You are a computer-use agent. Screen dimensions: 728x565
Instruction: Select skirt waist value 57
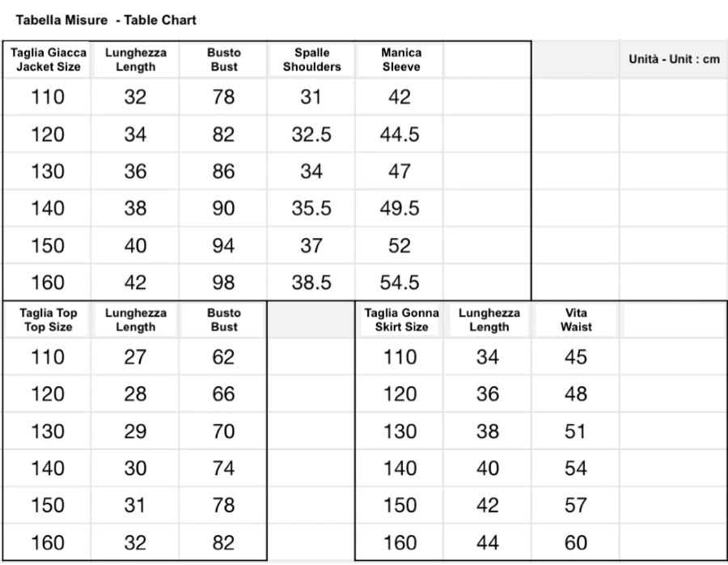tap(576, 505)
